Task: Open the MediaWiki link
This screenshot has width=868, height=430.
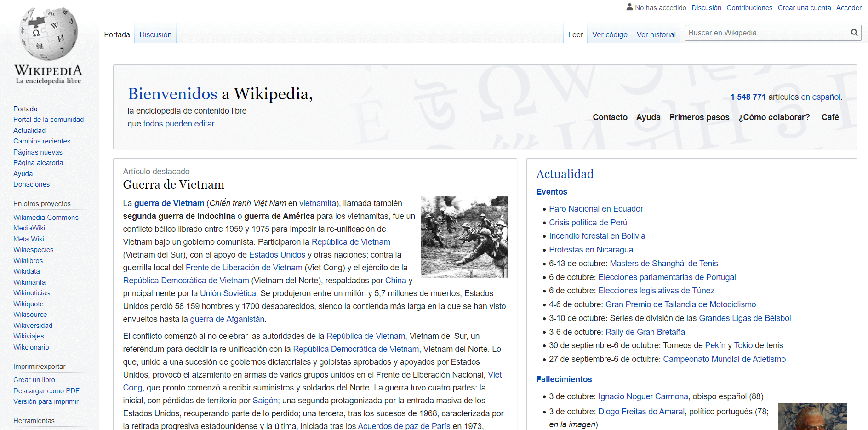Action: tap(29, 228)
